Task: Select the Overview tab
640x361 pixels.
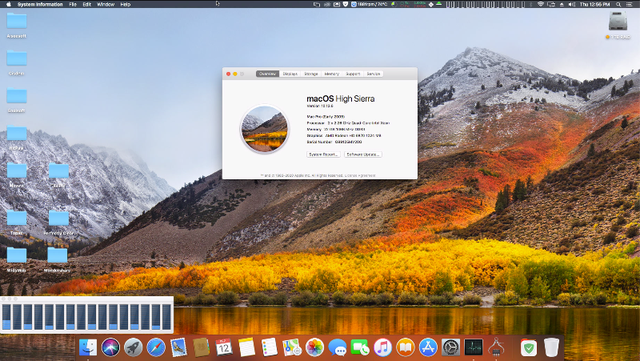Action: point(267,74)
